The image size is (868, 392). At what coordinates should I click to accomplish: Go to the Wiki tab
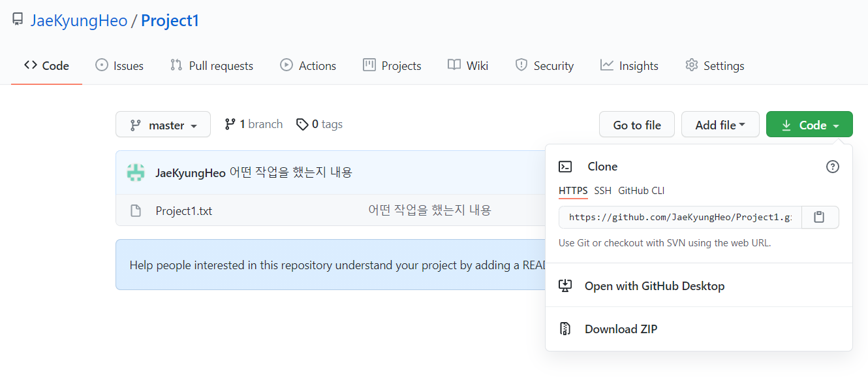pyautogui.click(x=468, y=65)
